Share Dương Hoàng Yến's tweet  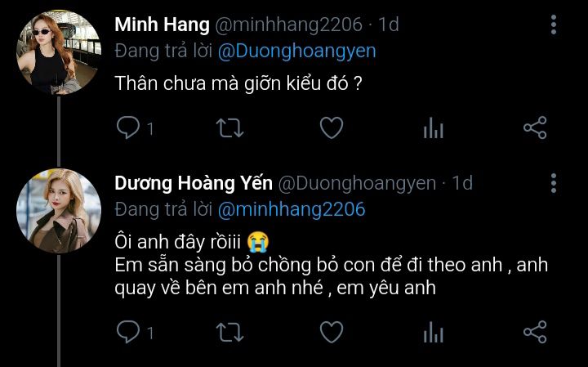(534, 331)
